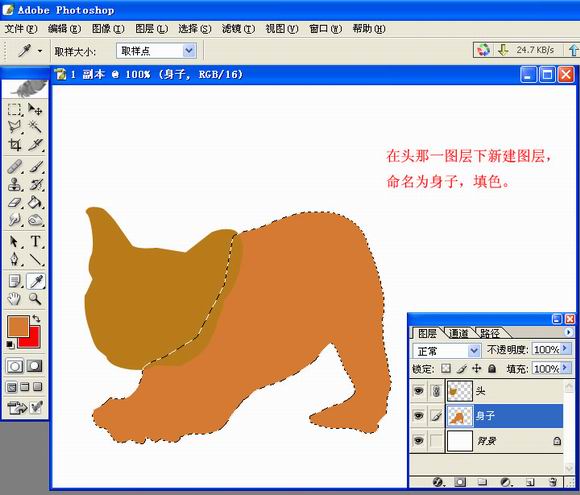Select the Paint Bucket tool
Viewport: 580px width, 495px height.
coord(36,202)
